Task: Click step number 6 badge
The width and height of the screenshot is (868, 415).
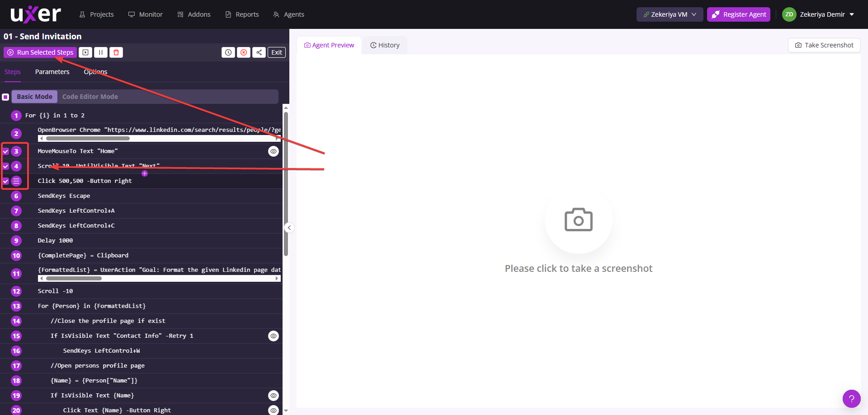Action: coord(16,196)
